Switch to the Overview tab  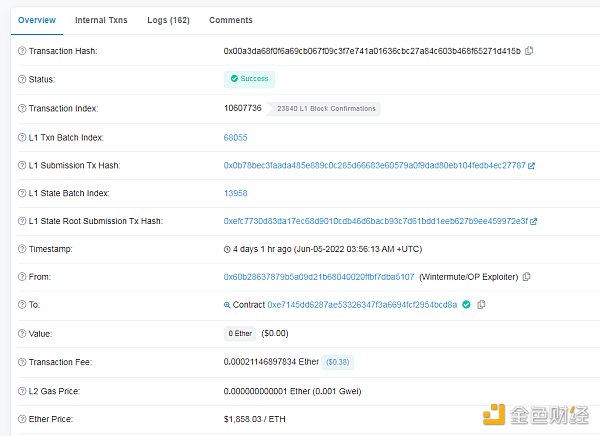tap(37, 20)
